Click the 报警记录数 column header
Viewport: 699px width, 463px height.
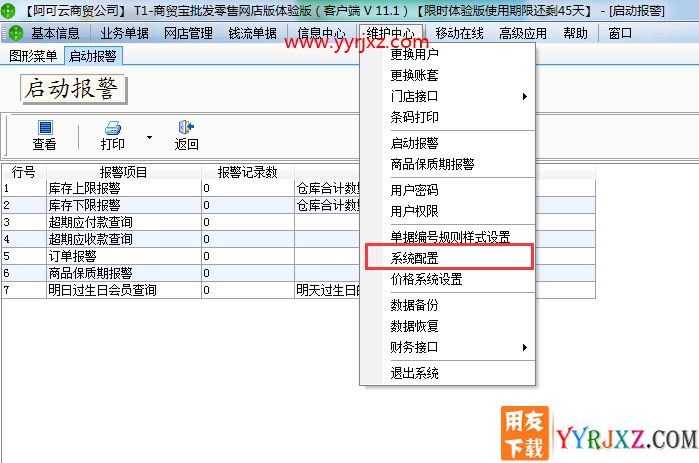coord(247,172)
